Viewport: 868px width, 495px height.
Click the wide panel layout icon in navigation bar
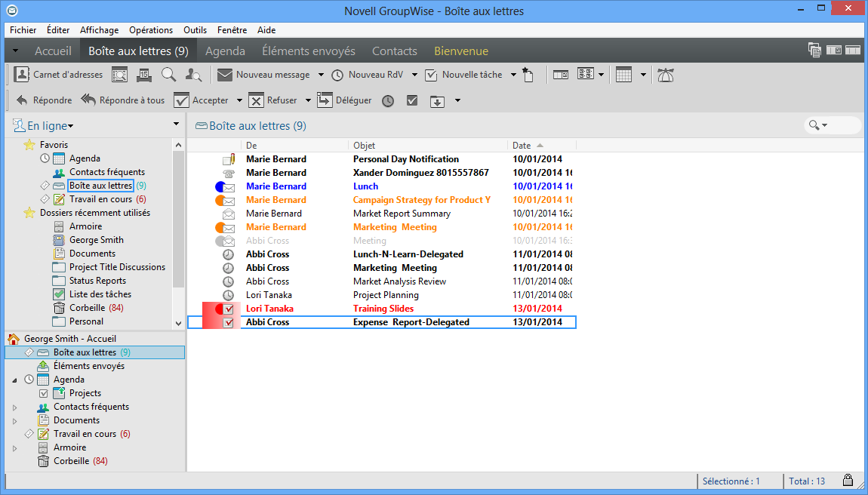tap(852, 51)
